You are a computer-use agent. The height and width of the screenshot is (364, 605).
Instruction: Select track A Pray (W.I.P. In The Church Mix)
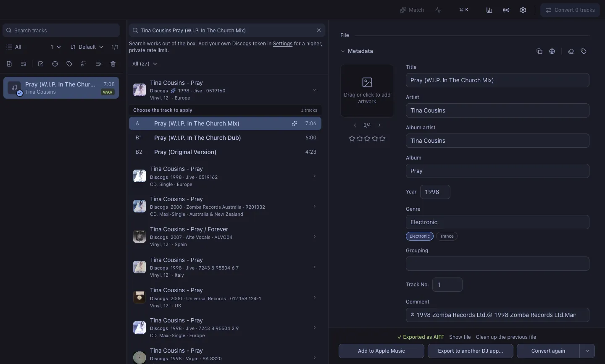(225, 123)
